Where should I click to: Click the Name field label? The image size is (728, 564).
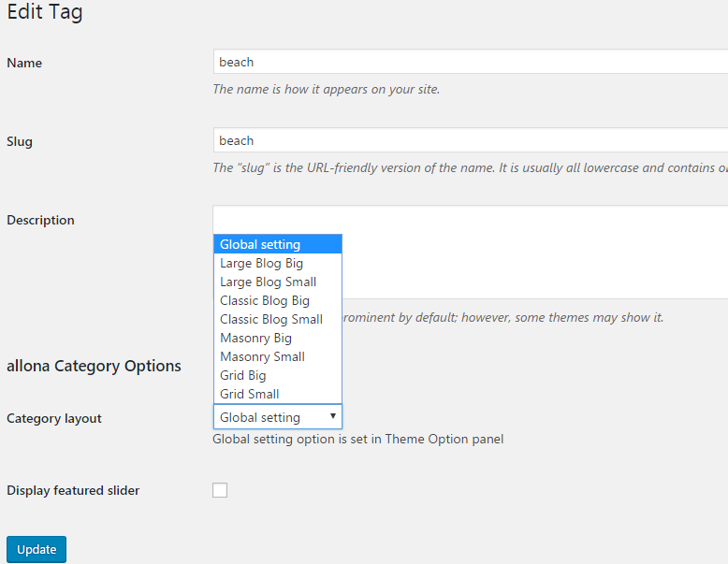point(24,63)
